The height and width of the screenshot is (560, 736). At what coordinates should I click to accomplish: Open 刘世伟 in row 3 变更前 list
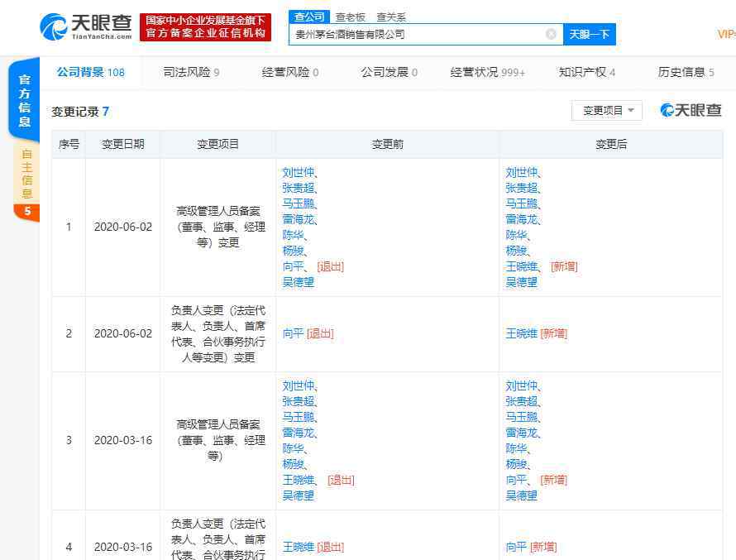coord(298,385)
